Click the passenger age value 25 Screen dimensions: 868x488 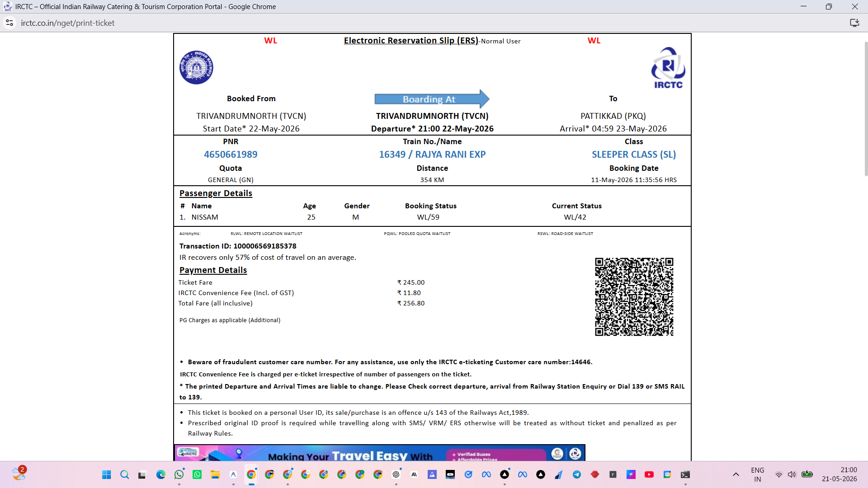pos(311,217)
